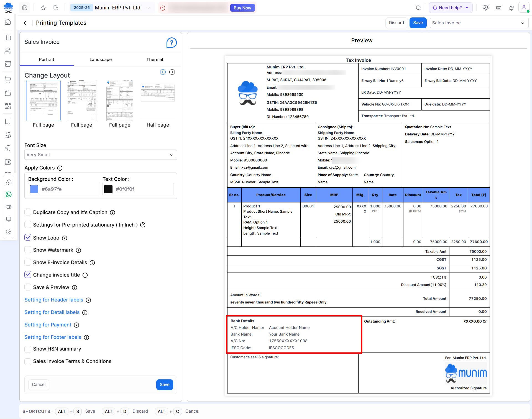Click next layout arrow in Change Layout
This screenshot has width=532, height=419.
(x=172, y=72)
